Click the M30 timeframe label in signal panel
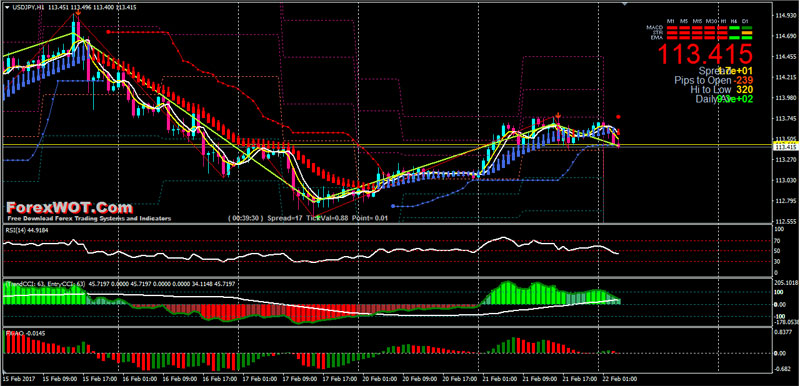Screen dimensions: 800x386 click(x=711, y=21)
